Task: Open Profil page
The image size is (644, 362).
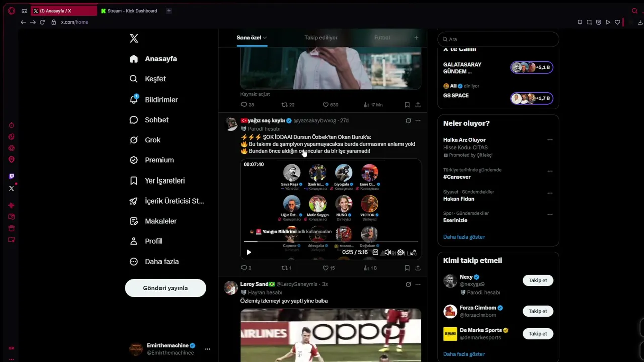Action: click(146, 241)
